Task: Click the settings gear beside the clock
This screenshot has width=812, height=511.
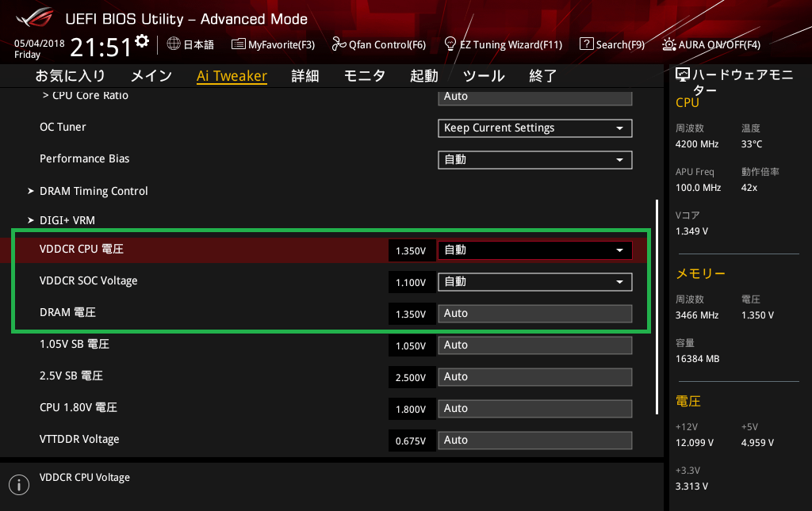Action: coord(142,41)
